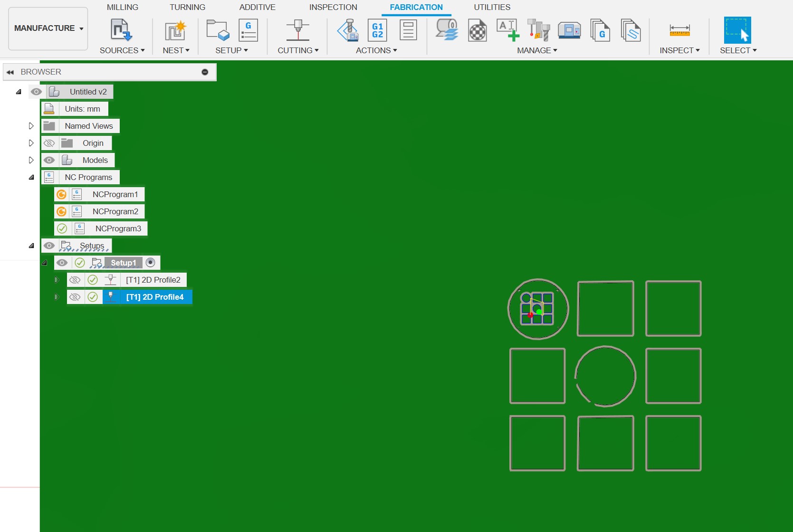Click the 2D Profile cutting tool icon
The width and height of the screenshot is (793, 532).
pyautogui.click(x=298, y=30)
